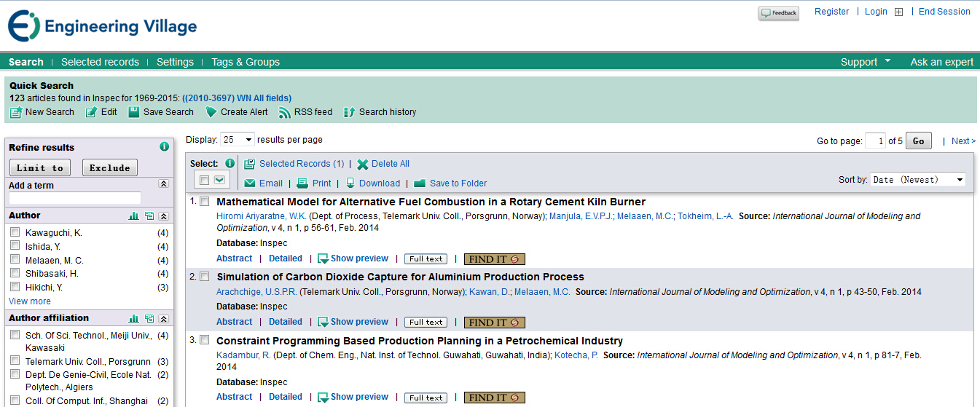This screenshot has width=980, height=407.
Task: Click the Create Alert icon
Action: [211, 112]
